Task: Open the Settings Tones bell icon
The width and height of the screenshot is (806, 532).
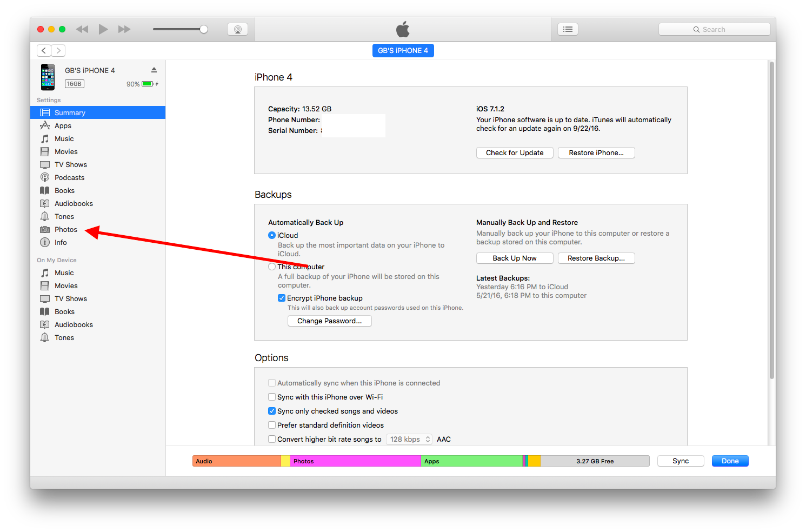Action: 45,216
